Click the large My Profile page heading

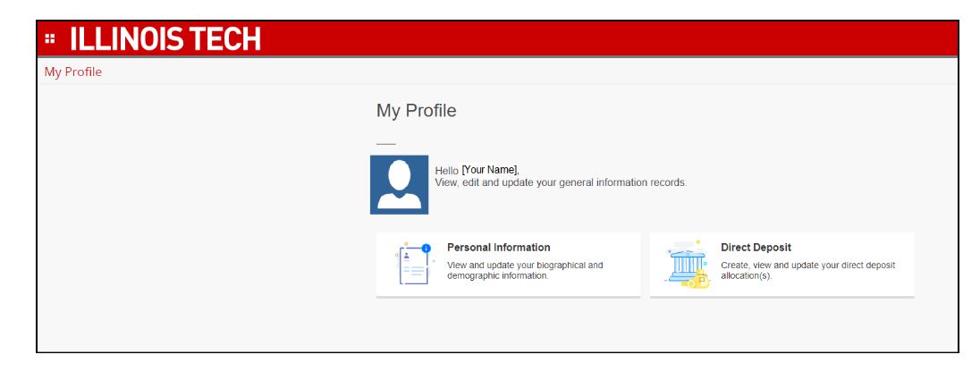click(x=417, y=111)
